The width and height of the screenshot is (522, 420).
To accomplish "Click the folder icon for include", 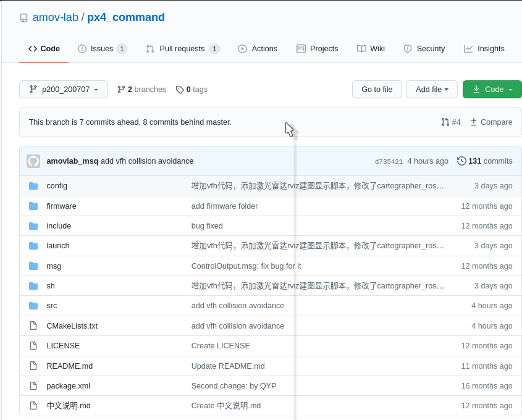I will 33,226.
